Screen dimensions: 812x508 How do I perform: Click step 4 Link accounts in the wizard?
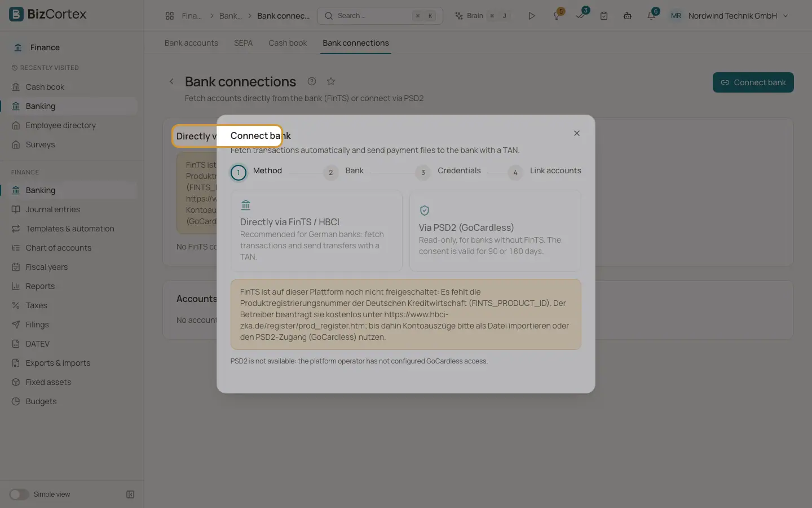(x=544, y=172)
